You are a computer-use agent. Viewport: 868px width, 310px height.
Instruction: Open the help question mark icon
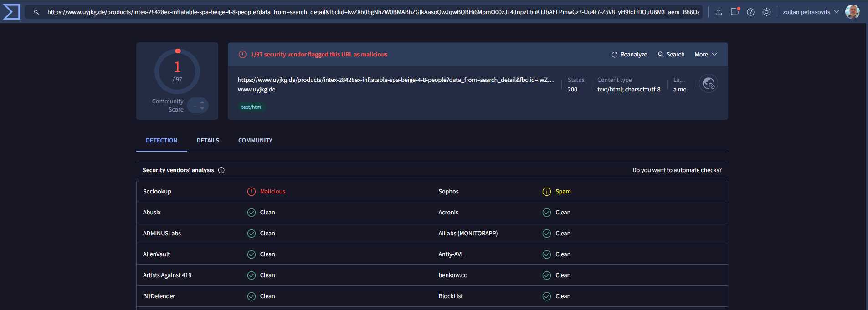750,12
